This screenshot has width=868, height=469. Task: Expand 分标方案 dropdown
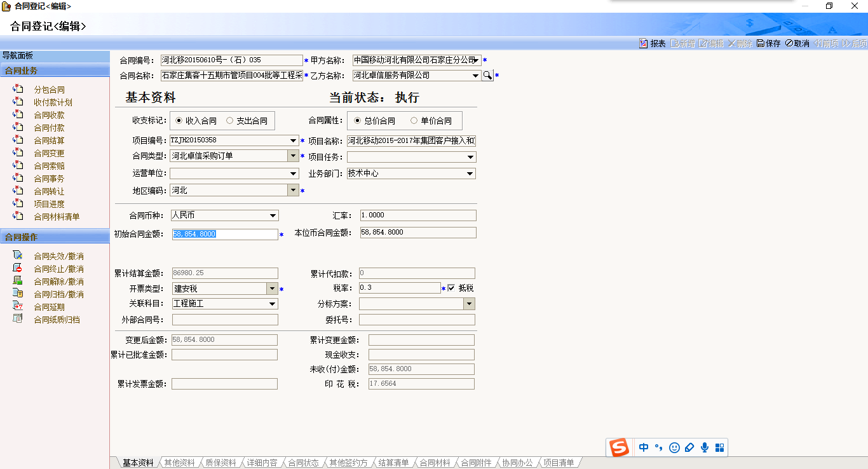470,304
